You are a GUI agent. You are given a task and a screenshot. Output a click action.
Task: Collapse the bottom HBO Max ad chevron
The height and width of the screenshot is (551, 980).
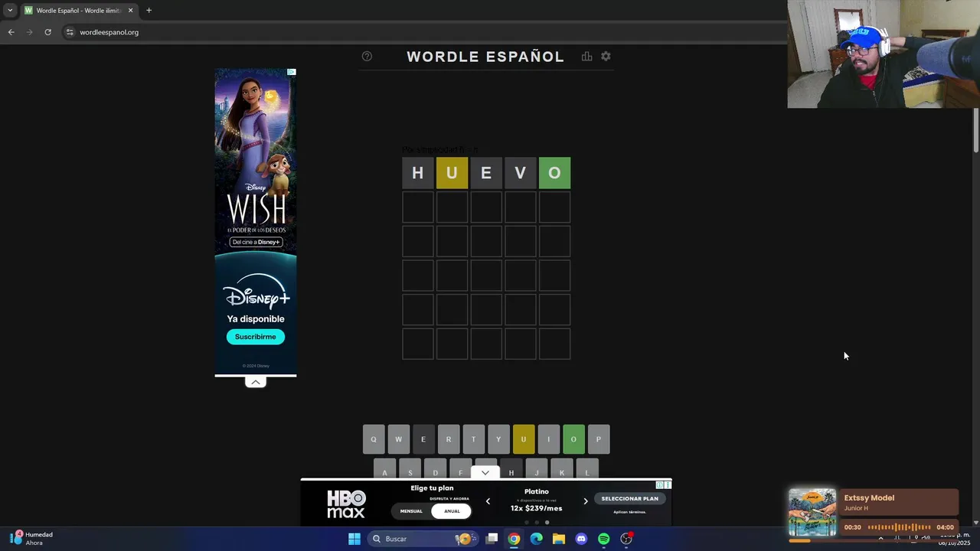coord(485,473)
